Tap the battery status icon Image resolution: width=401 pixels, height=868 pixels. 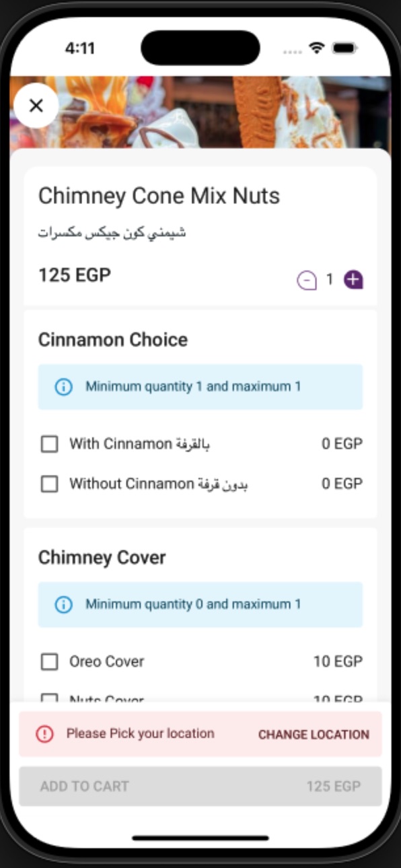[344, 48]
